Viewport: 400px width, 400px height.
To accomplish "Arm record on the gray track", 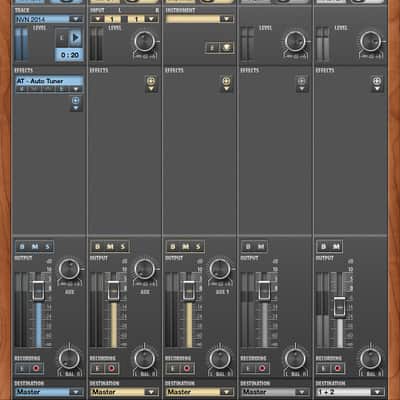I will coord(262,368).
